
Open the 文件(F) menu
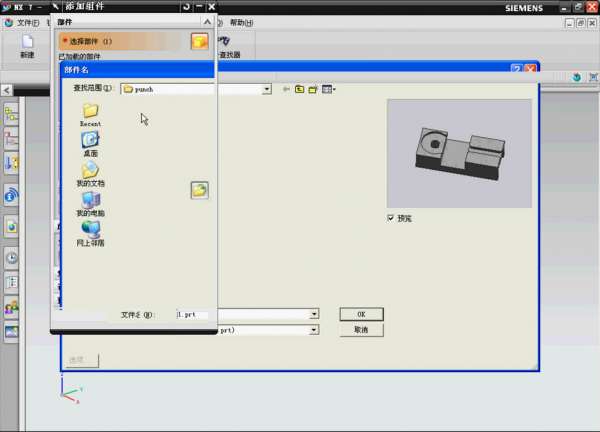[x=28, y=23]
